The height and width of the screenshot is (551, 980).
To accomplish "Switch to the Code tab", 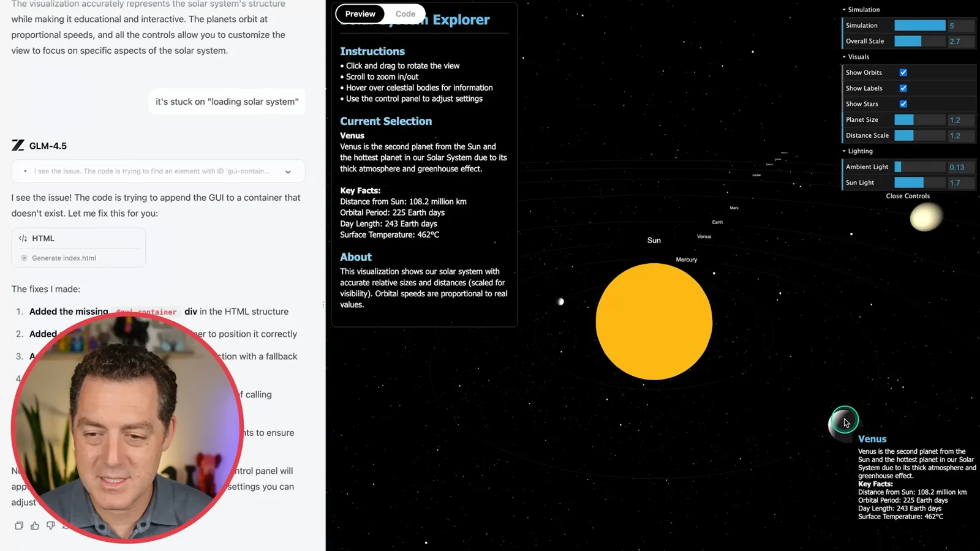I will 405,13.
